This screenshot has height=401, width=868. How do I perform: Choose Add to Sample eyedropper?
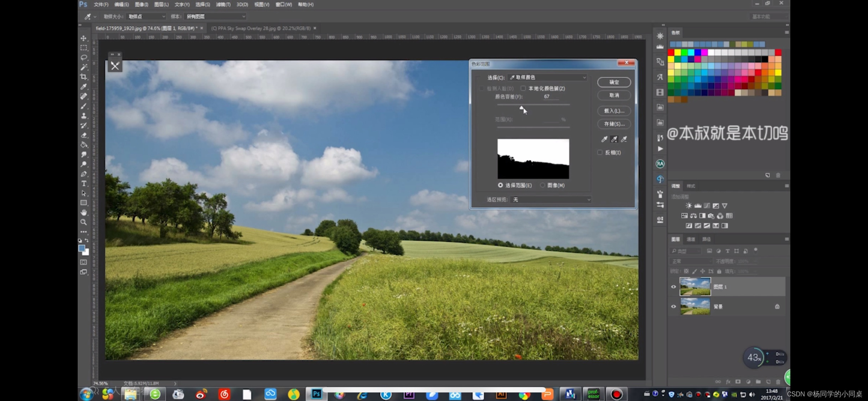pyautogui.click(x=614, y=139)
